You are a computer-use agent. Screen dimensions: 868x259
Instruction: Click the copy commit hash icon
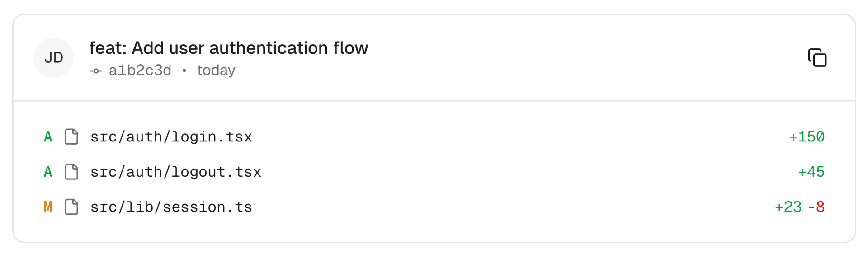pyautogui.click(x=817, y=58)
